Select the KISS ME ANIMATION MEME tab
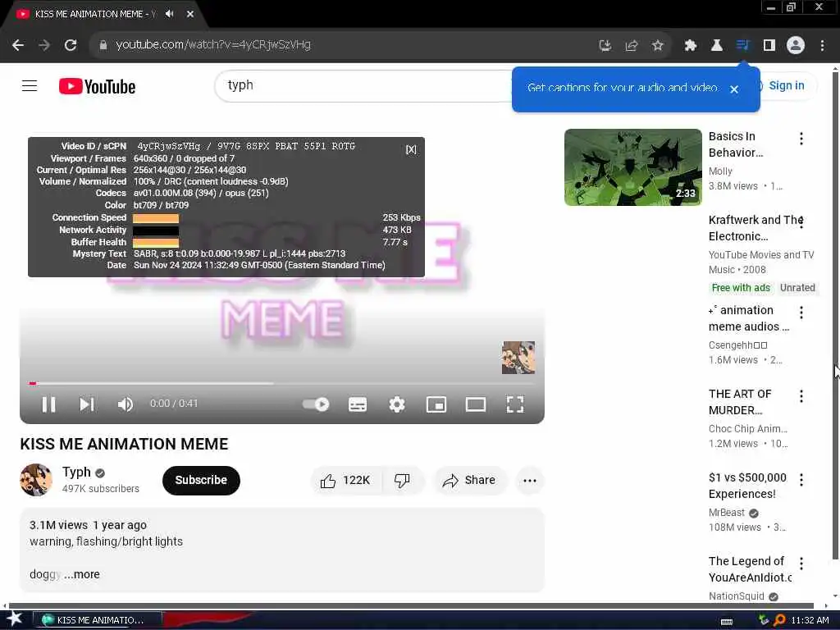The height and width of the screenshot is (630, 840). pyautogui.click(x=94, y=14)
